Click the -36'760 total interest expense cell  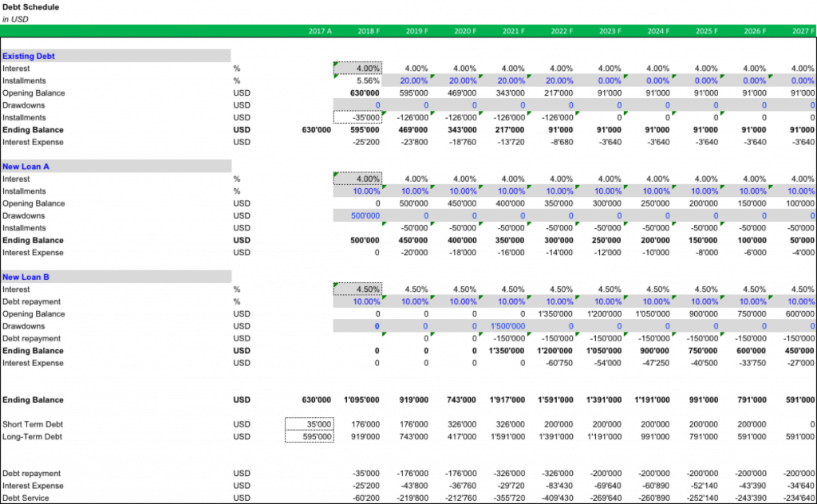coord(463,486)
